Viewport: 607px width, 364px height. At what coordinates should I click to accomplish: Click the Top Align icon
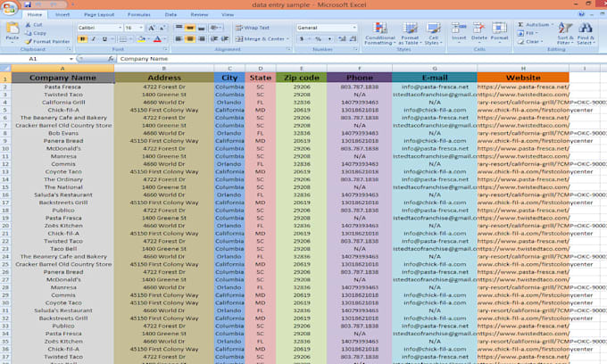pos(179,28)
